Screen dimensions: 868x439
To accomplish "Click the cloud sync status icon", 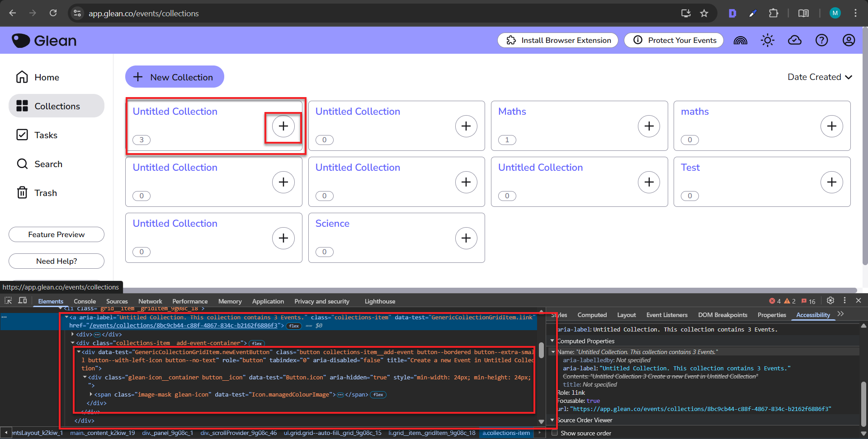I will [794, 40].
